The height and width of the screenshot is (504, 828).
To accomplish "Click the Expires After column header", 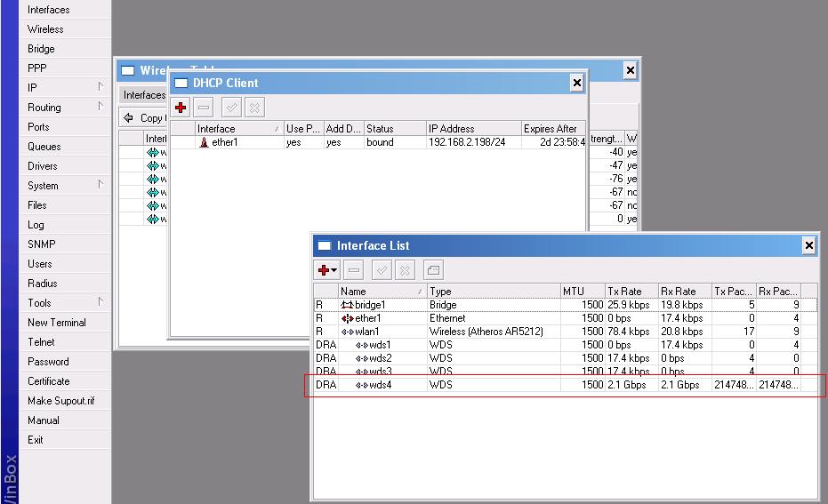I will 553,128.
